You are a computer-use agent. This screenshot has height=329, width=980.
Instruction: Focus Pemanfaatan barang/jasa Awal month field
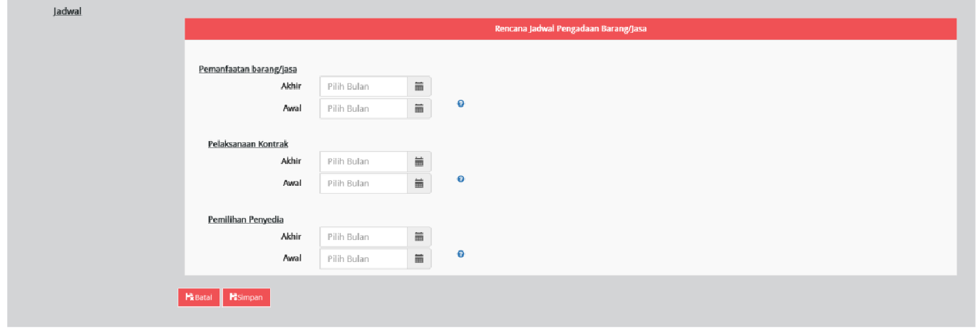[x=363, y=109]
